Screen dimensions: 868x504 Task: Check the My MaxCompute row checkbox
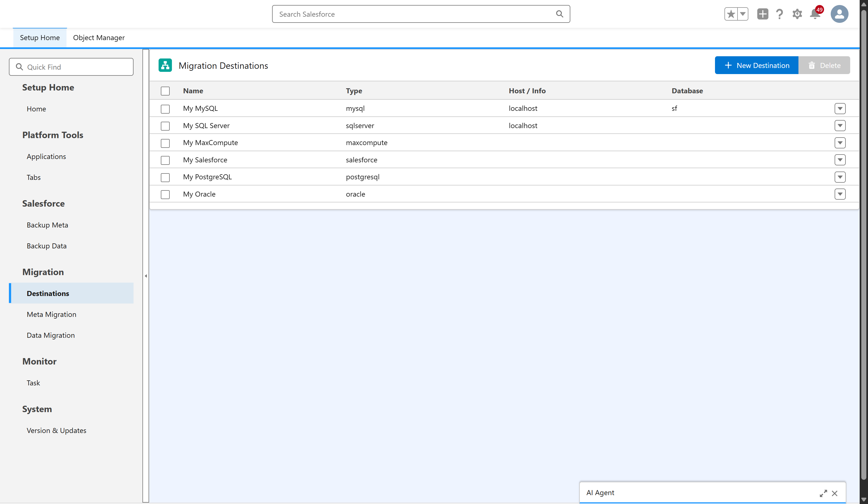click(x=165, y=143)
